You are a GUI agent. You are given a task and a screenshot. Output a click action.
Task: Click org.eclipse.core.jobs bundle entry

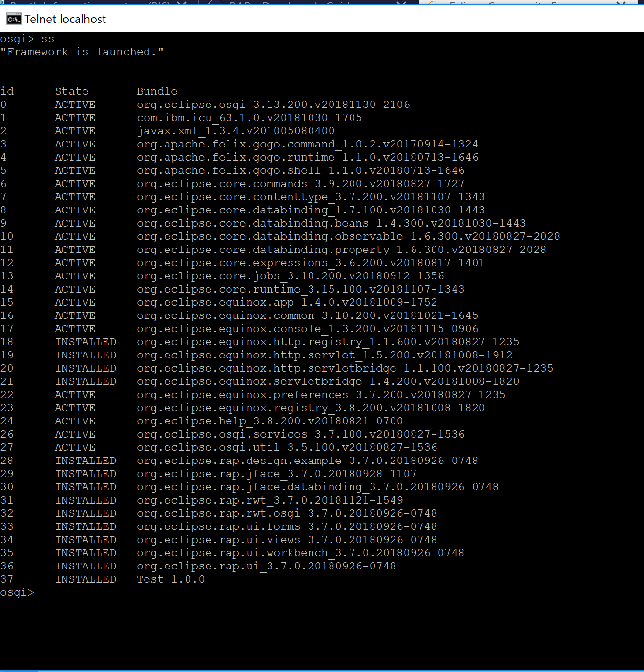click(x=291, y=276)
